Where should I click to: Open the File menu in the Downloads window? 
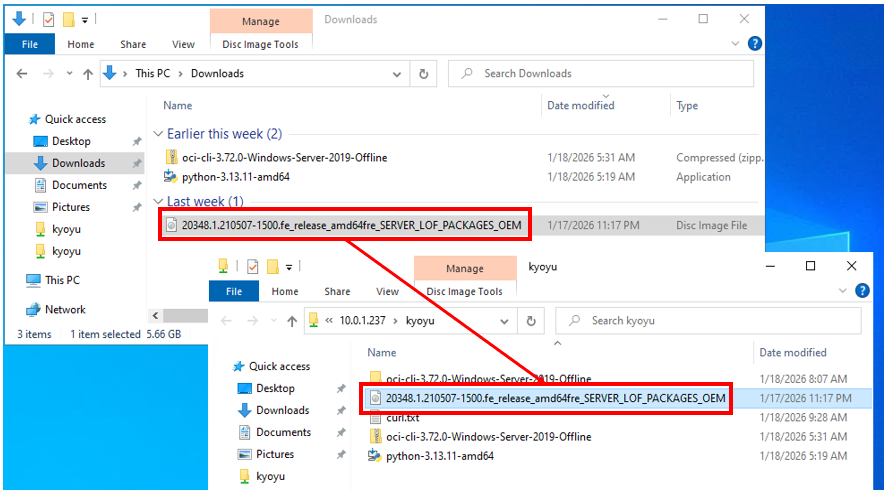click(x=30, y=44)
